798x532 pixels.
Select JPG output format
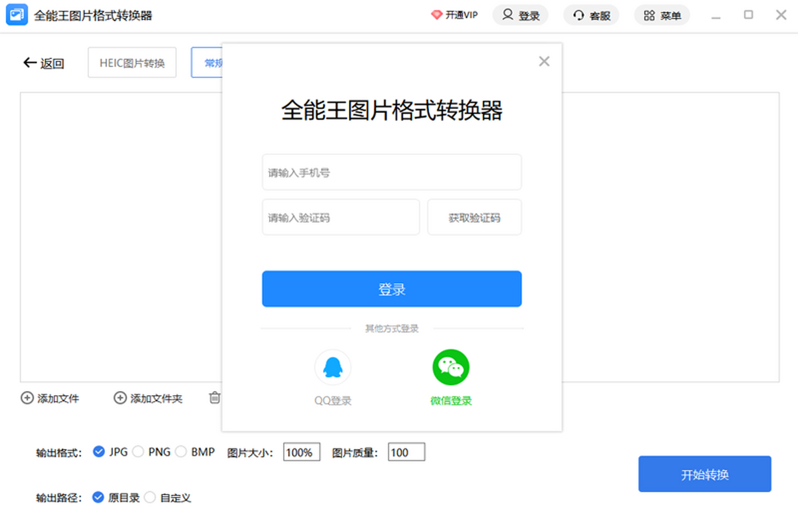[99, 452]
